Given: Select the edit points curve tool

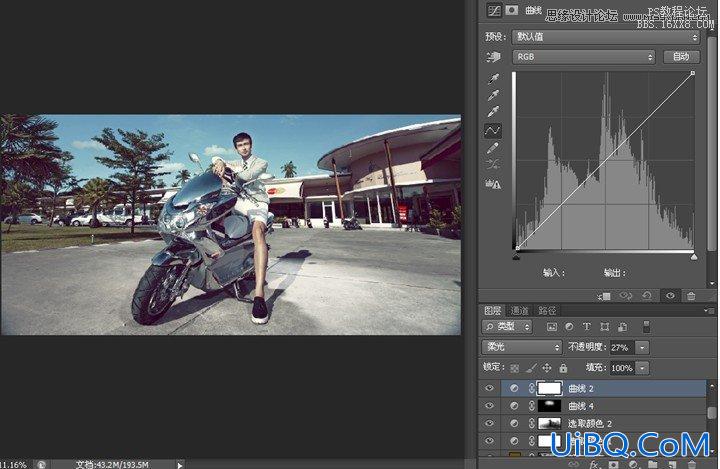Looking at the screenshot, I should [x=493, y=131].
